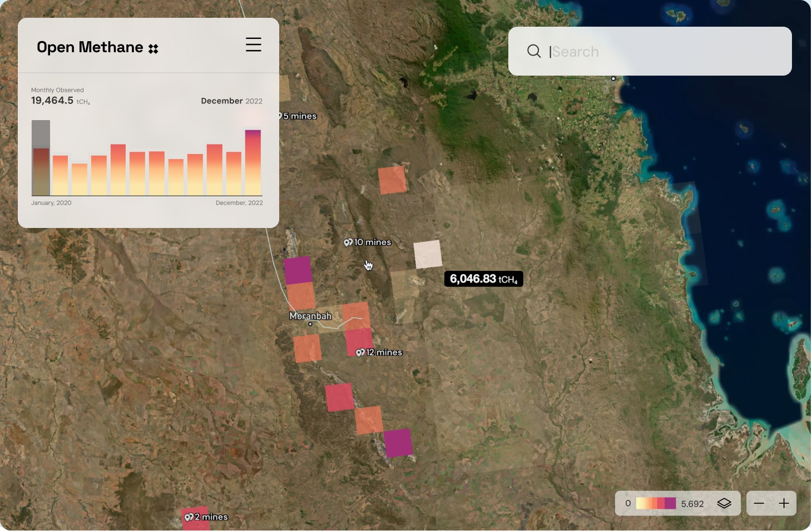Screen dimensions: 812x531
Task: Focus the Search input field
Action: click(662, 52)
